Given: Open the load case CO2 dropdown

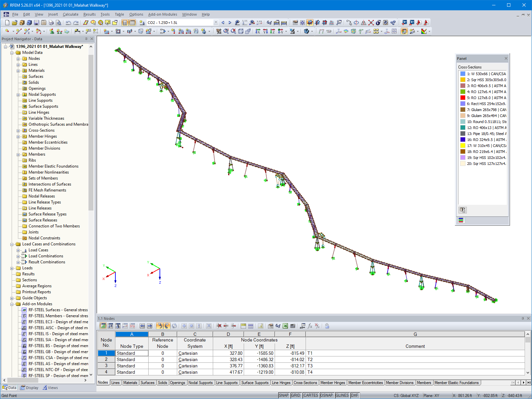Looking at the screenshot, I should pos(216,23).
